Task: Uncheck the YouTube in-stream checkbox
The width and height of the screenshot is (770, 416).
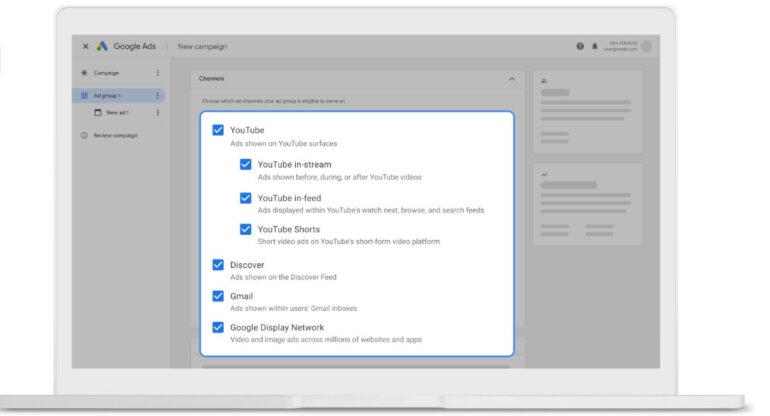Action: pyautogui.click(x=246, y=164)
